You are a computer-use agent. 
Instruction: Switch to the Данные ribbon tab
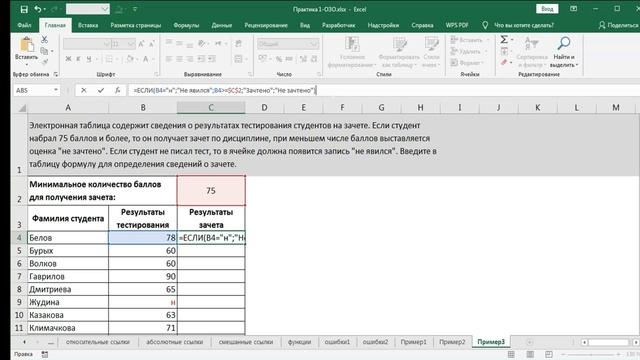[x=222, y=25]
